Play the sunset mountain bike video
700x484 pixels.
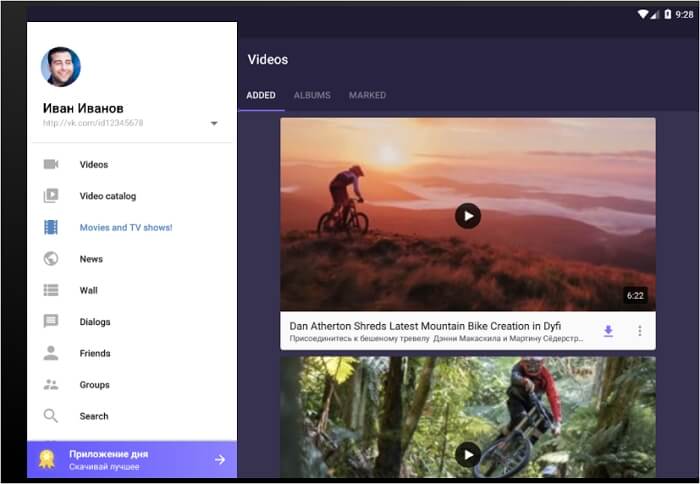coord(467,215)
